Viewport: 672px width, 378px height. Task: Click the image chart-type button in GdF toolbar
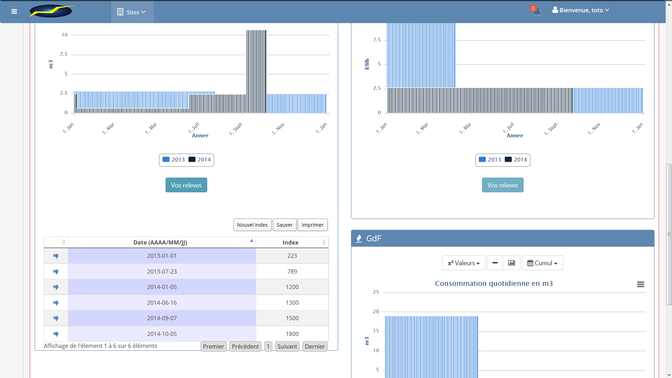(x=511, y=263)
